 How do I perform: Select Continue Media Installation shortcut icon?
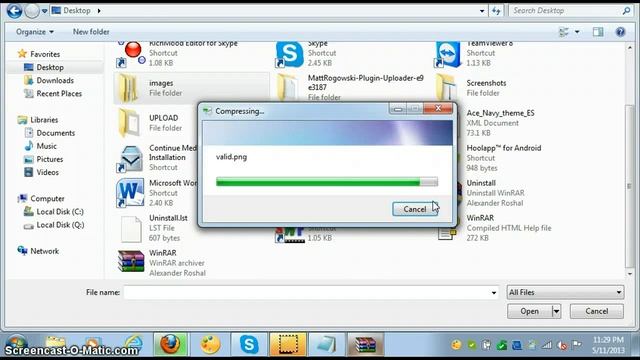(130, 158)
